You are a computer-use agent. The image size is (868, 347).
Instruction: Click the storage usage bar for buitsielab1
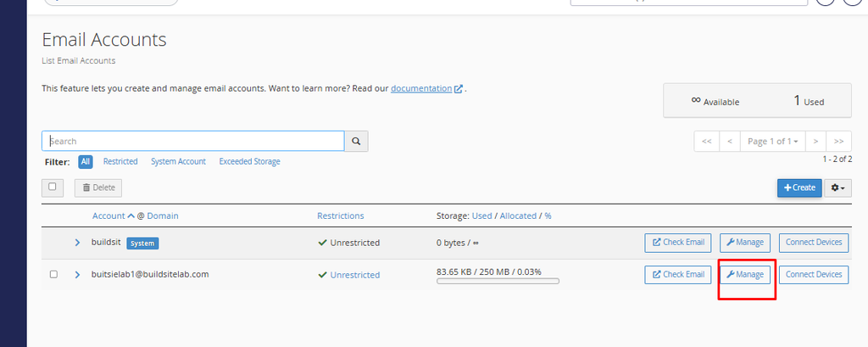click(x=498, y=281)
